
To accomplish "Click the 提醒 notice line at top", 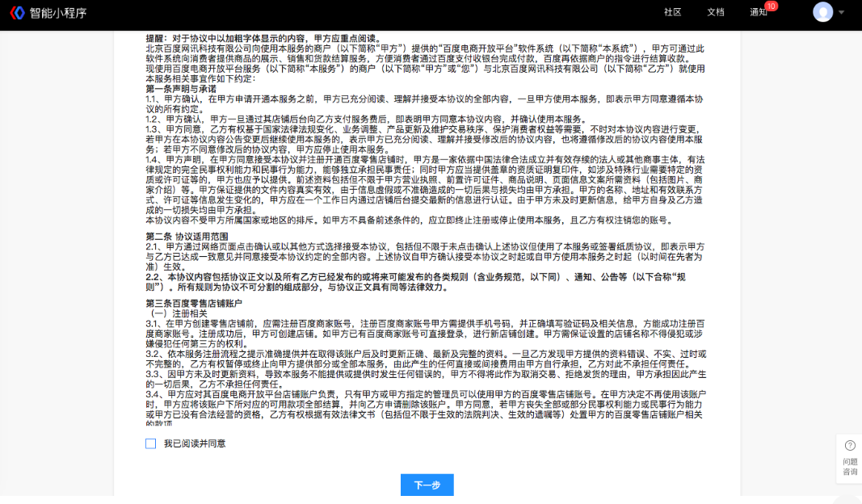I will [263, 39].
